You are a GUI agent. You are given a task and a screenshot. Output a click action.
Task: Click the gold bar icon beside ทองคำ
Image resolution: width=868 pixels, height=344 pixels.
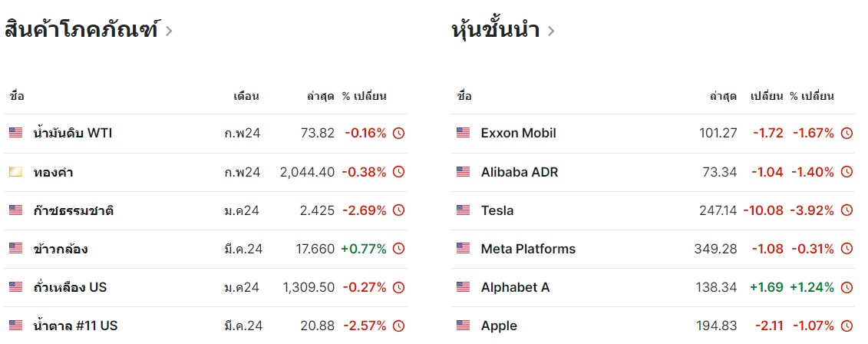pyautogui.click(x=15, y=172)
